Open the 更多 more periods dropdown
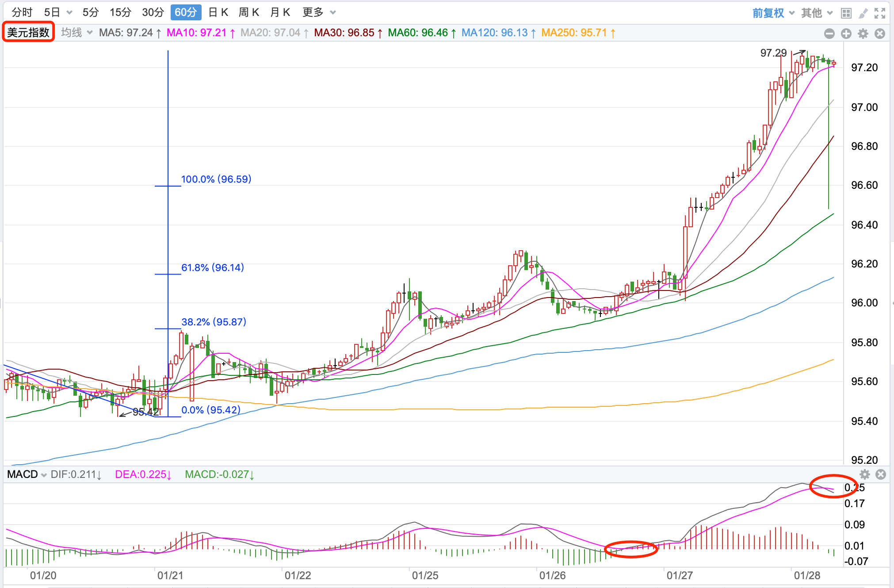 point(319,12)
